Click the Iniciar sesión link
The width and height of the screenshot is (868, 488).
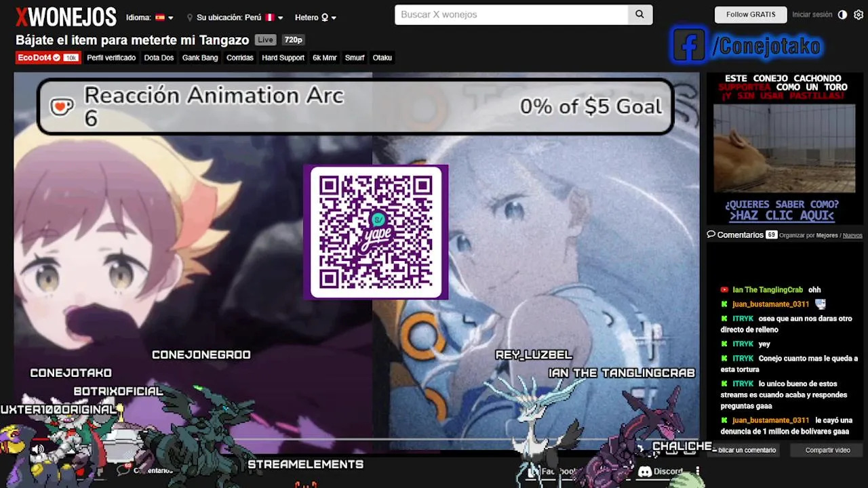pos(812,14)
